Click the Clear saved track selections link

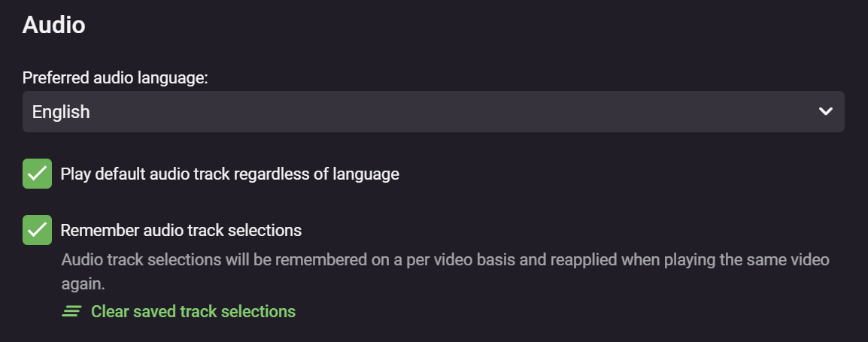point(193,311)
